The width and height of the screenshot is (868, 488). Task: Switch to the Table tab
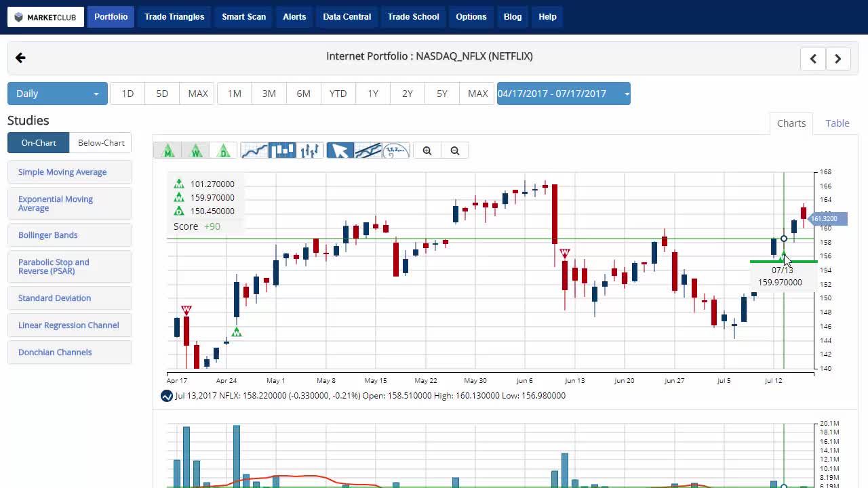(x=837, y=123)
